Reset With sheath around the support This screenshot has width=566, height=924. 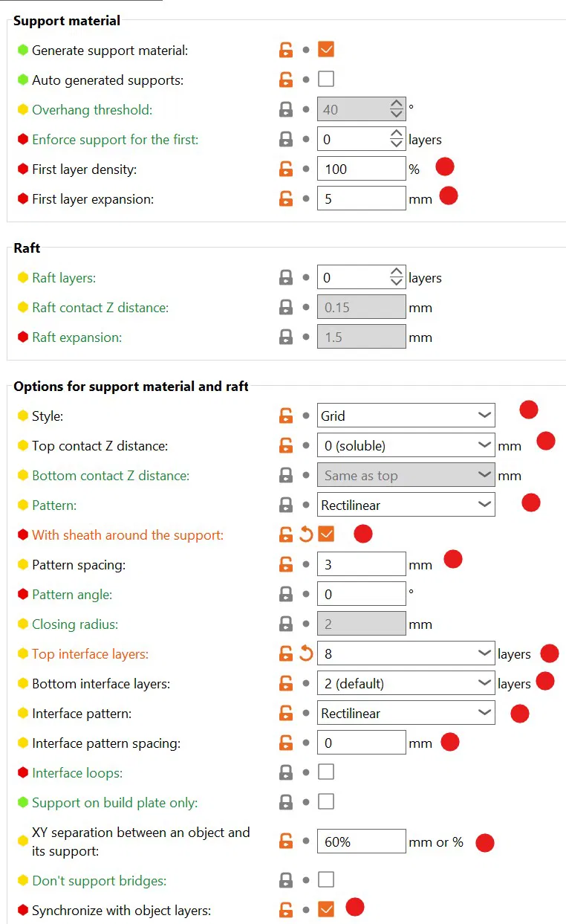(x=306, y=534)
